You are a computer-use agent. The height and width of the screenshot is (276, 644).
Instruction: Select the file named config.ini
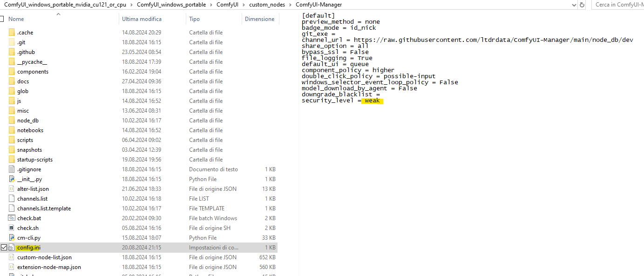pyautogui.click(x=28, y=248)
